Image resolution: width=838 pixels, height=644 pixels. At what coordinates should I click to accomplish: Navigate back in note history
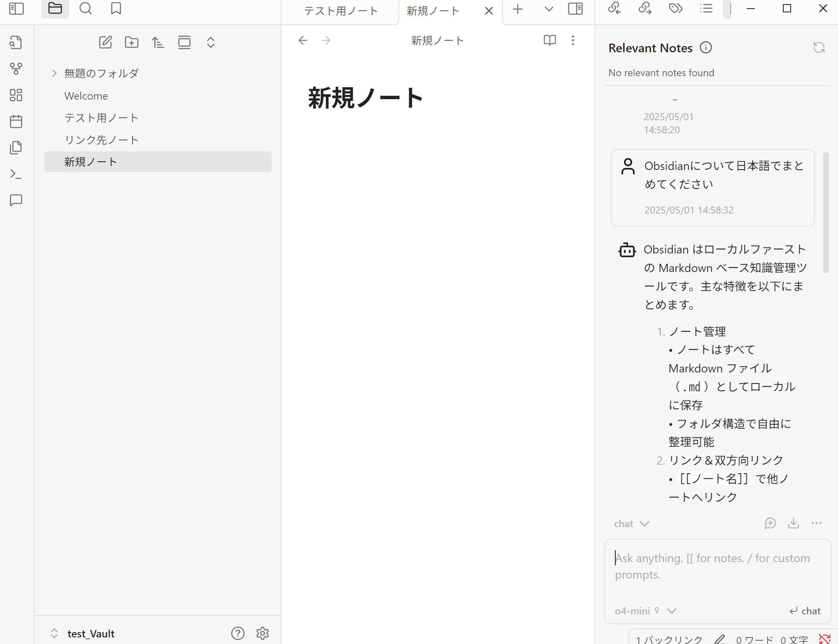(303, 40)
